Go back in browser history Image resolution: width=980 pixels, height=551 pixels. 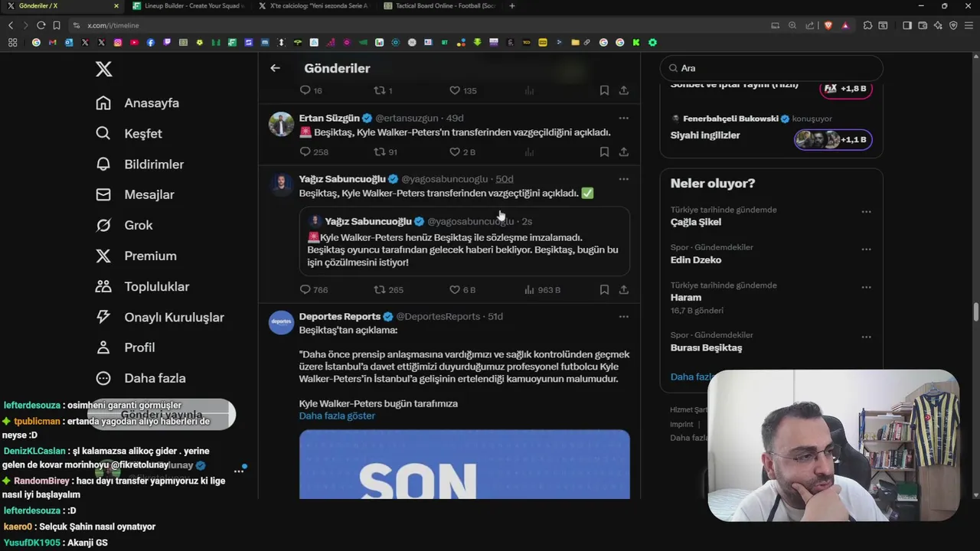(11, 25)
